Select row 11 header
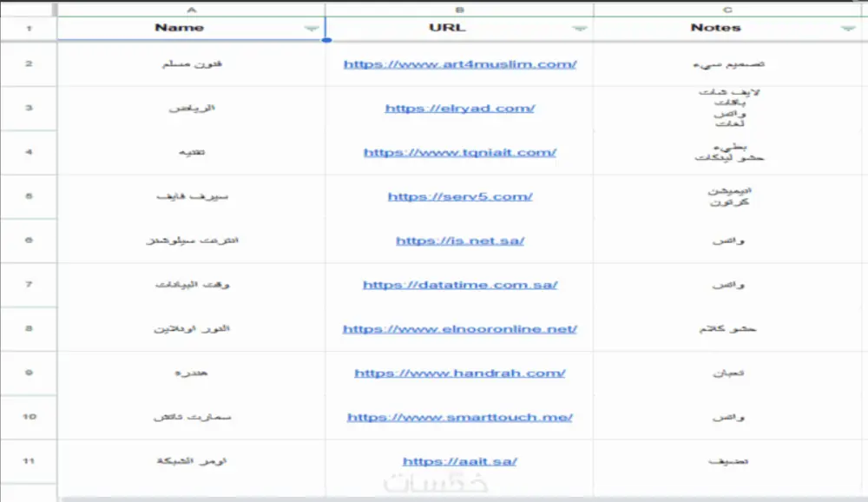Image resolution: width=868 pixels, height=502 pixels. (x=29, y=460)
